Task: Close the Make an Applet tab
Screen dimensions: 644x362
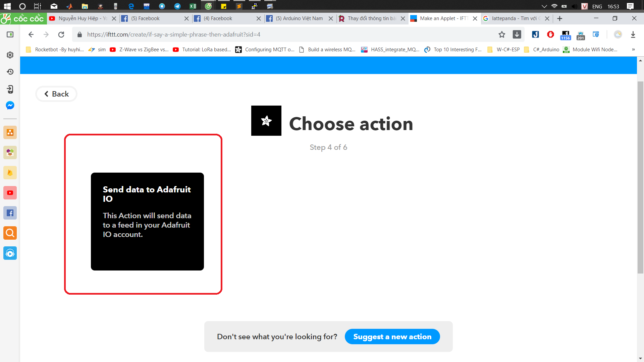Action: [475, 18]
